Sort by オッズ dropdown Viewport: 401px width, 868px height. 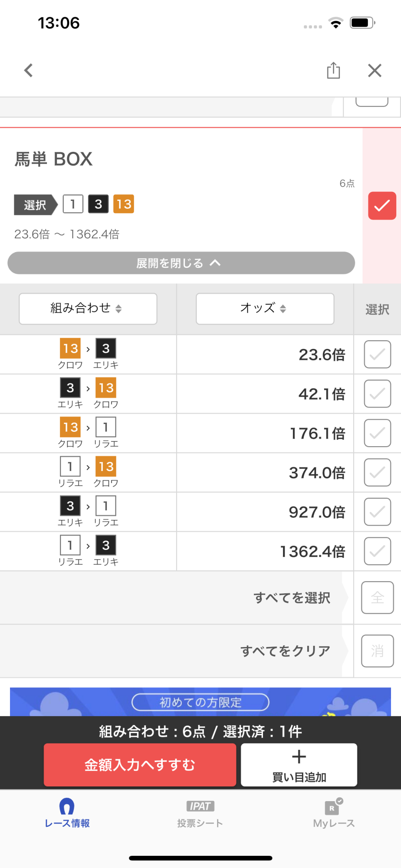click(265, 309)
